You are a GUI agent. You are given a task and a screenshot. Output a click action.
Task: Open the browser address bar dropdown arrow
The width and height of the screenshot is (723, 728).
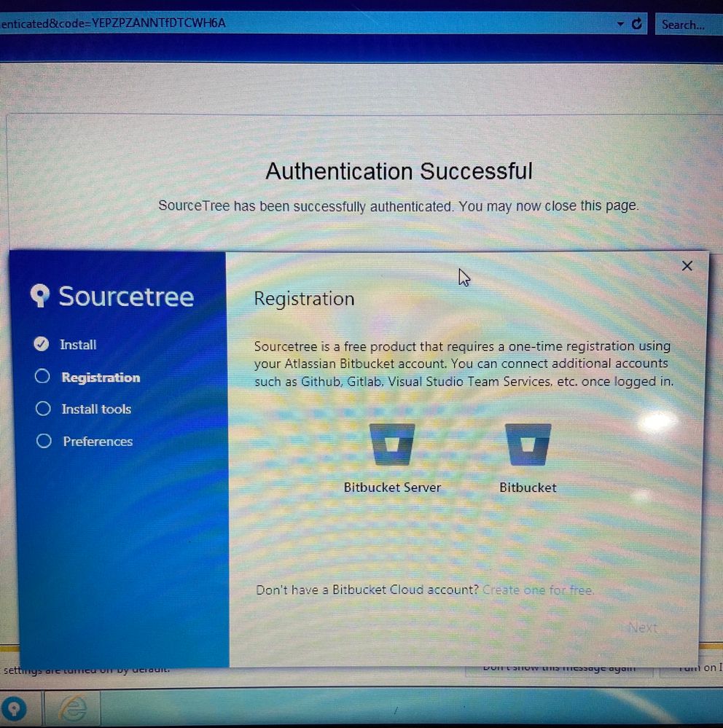(x=620, y=23)
